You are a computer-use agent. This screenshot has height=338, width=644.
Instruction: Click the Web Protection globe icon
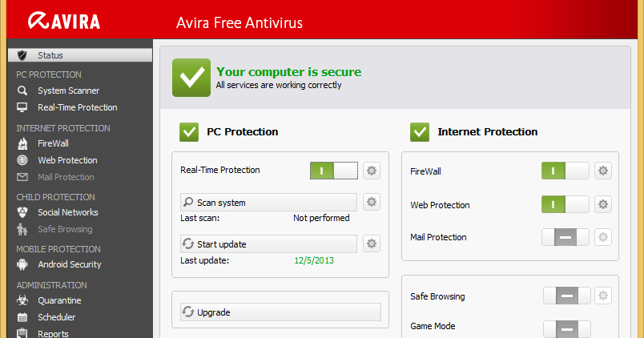tap(22, 160)
